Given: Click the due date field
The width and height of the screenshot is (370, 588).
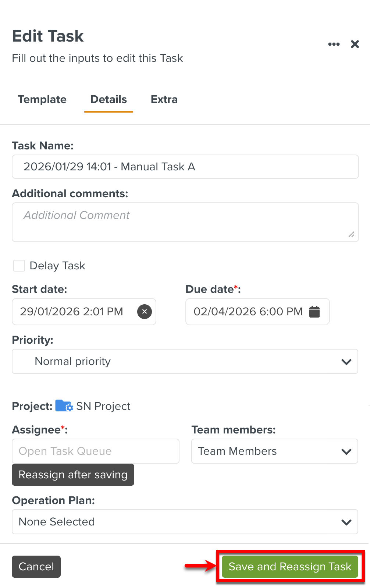Looking at the screenshot, I should pos(246,312).
